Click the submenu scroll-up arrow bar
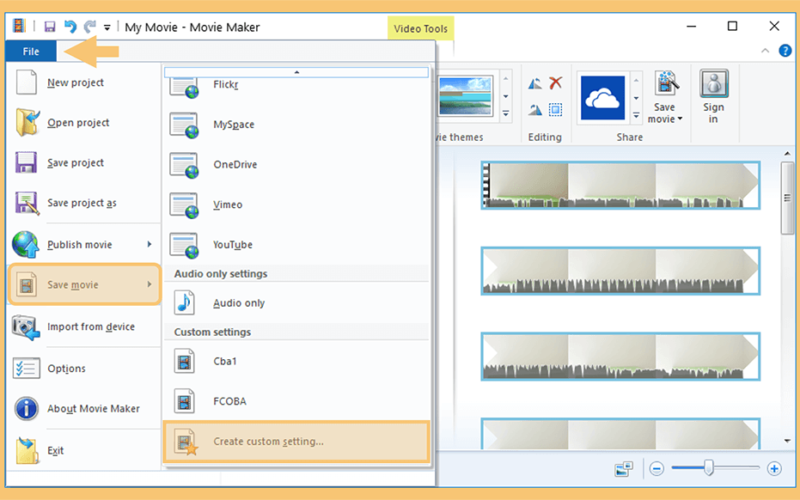Image resolution: width=800 pixels, height=500 pixels. click(296, 72)
